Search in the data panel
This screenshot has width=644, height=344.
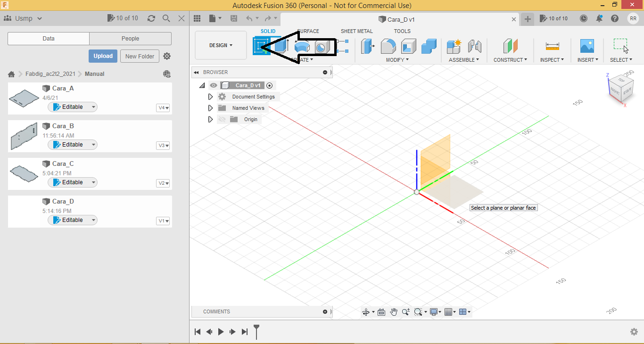pos(166,18)
